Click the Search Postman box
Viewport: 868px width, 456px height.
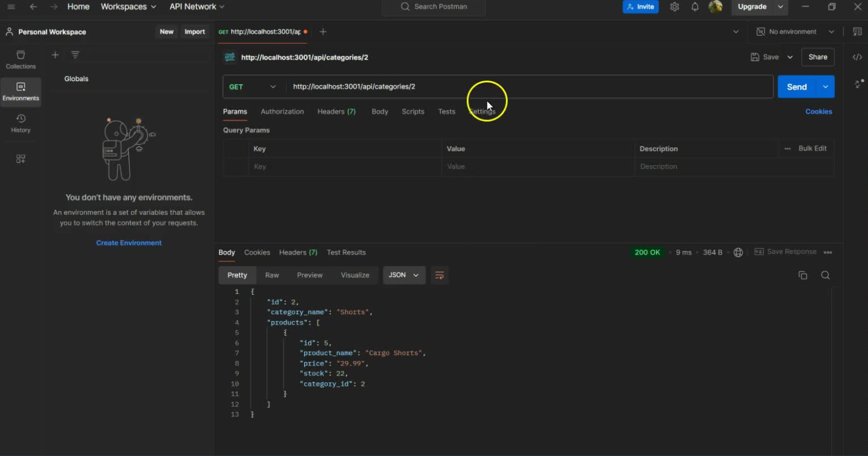[x=434, y=7]
